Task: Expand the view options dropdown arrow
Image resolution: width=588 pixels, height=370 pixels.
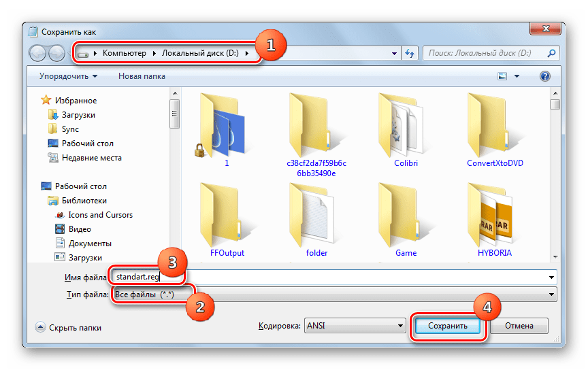Action: [517, 76]
